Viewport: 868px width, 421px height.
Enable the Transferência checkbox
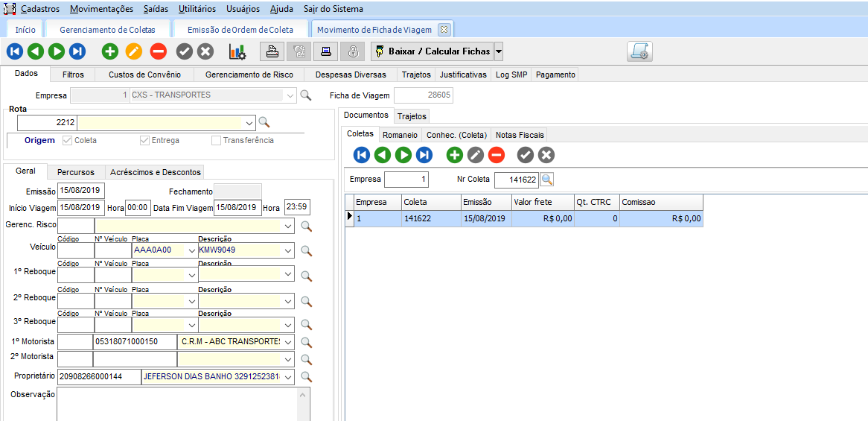[x=216, y=140]
